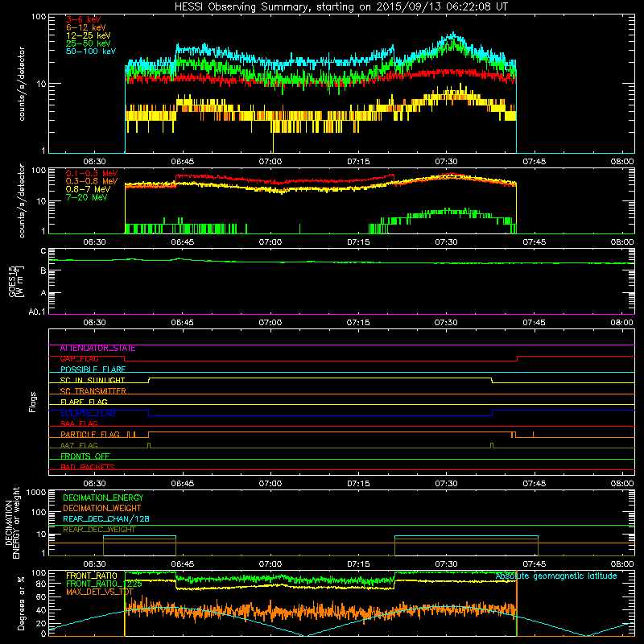Click the 07:00 time tick below Flags panel
Viewport: 644px width, 644px height.
pos(270,484)
